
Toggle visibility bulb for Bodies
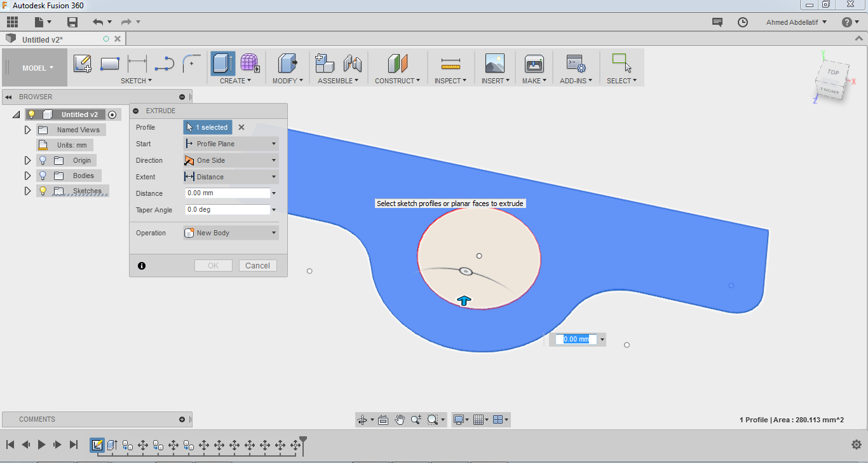tap(43, 176)
